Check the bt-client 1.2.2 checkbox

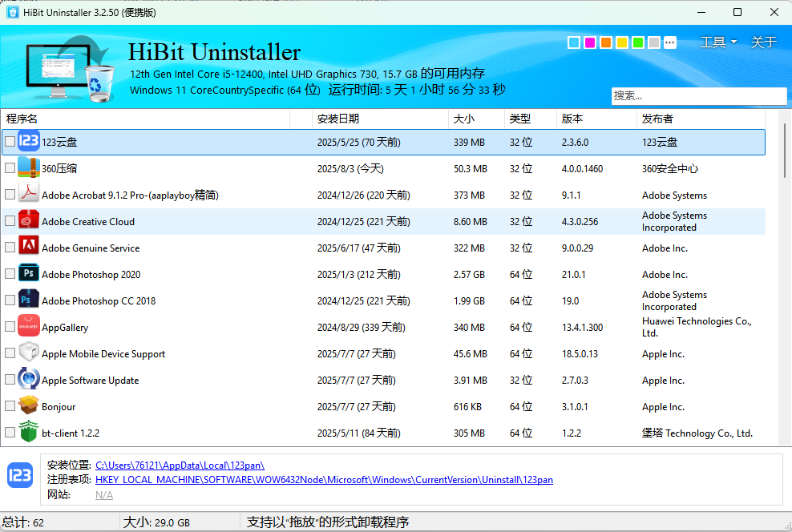coord(10,433)
